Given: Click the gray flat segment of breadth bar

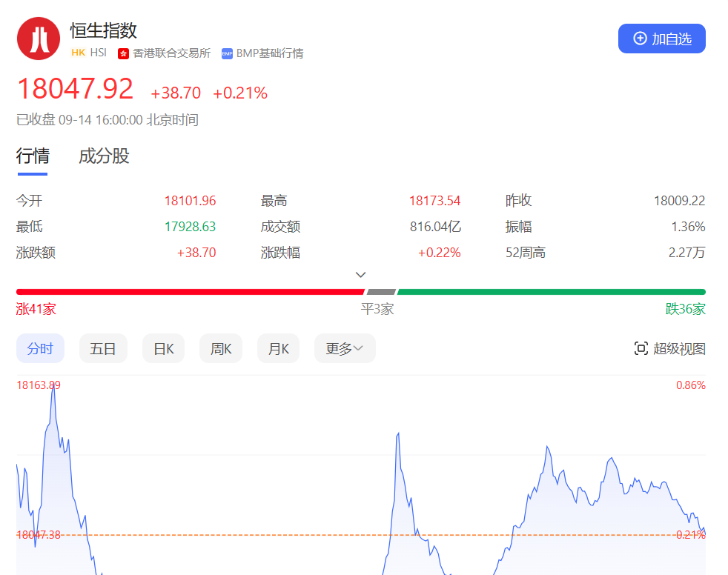Looking at the screenshot, I should coord(381,292).
